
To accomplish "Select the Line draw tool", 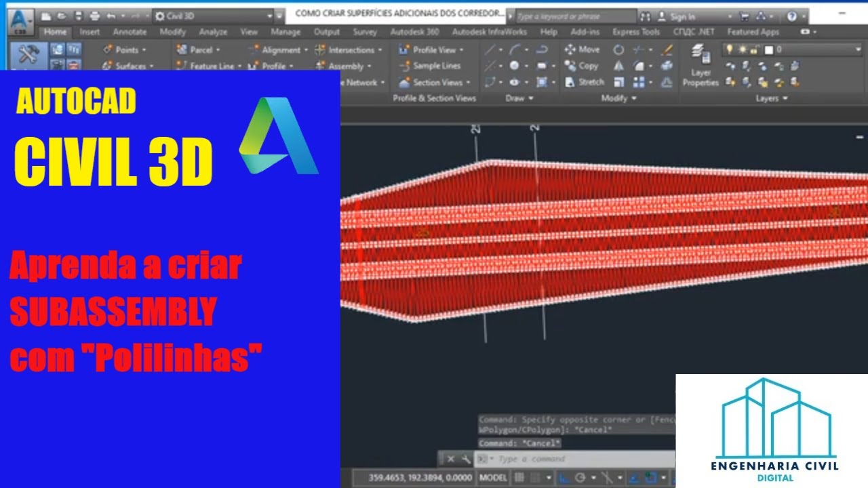I will (490, 49).
